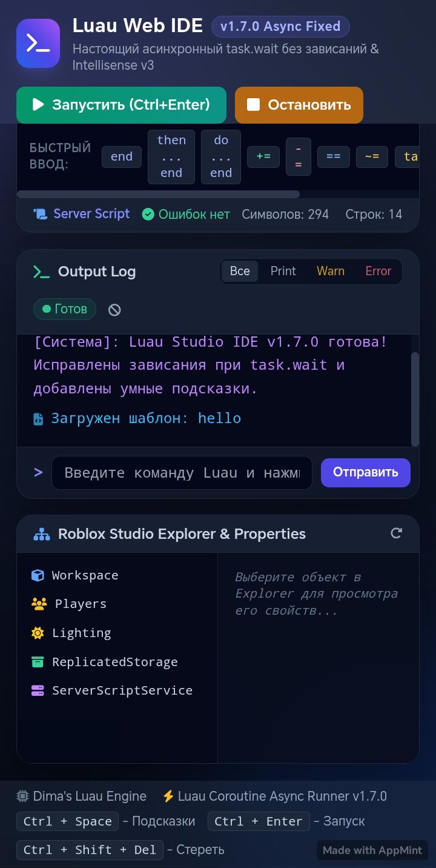Click the 'Загружен шаблон: hello' log line
This screenshot has width=436, height=868.
[146, 418]
